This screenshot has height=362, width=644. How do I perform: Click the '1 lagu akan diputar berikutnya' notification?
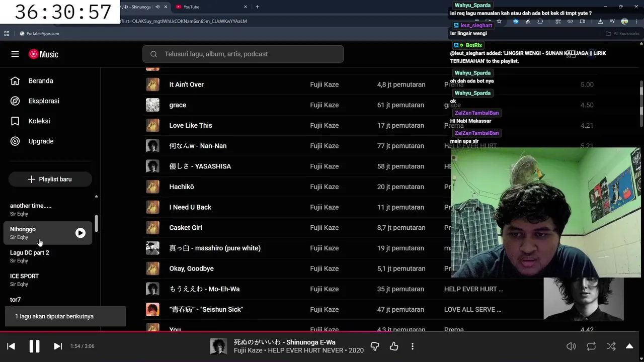65,316
